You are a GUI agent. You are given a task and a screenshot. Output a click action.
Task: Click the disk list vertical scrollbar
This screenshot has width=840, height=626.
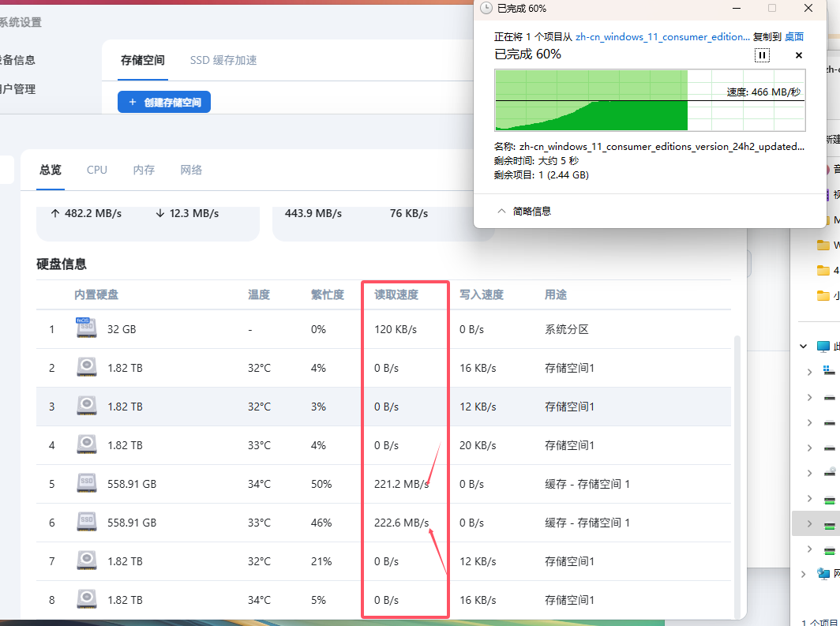(x=738, y=474)
